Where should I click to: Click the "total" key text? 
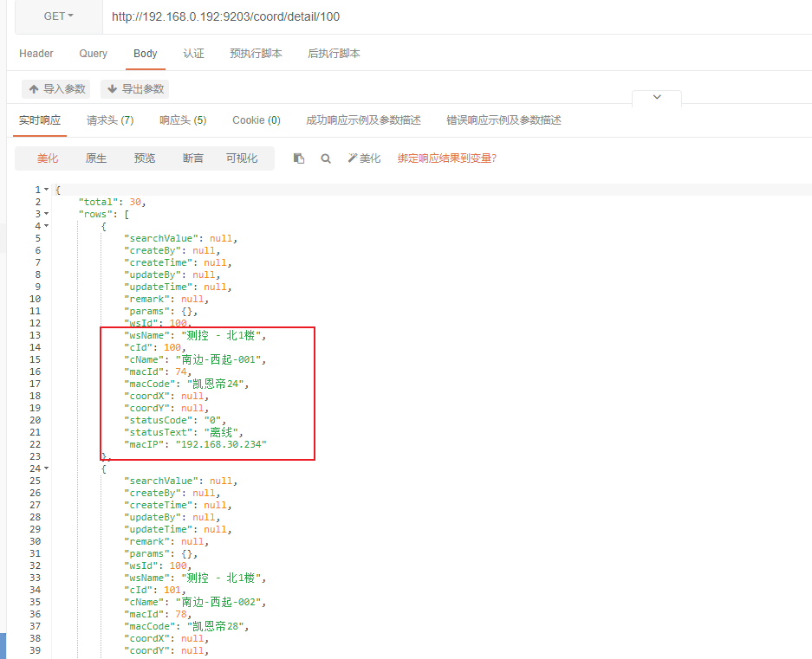coord(98,202)
